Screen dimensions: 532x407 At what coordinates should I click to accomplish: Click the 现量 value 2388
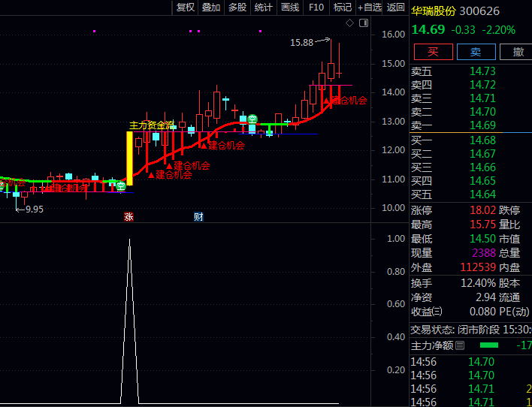[x=485, y=253]
